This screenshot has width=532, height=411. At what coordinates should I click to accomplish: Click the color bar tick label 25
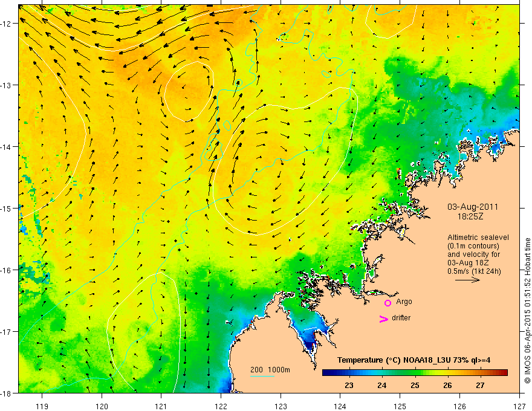pyautogui.click(x=415, y=386)
